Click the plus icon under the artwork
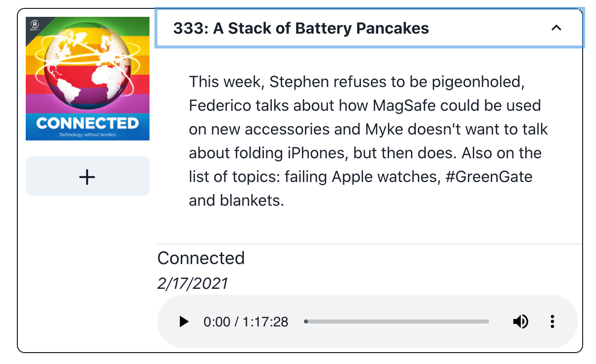Image resolution: width=596 pixels, height=364 pixels. click(x=87, y=177)
